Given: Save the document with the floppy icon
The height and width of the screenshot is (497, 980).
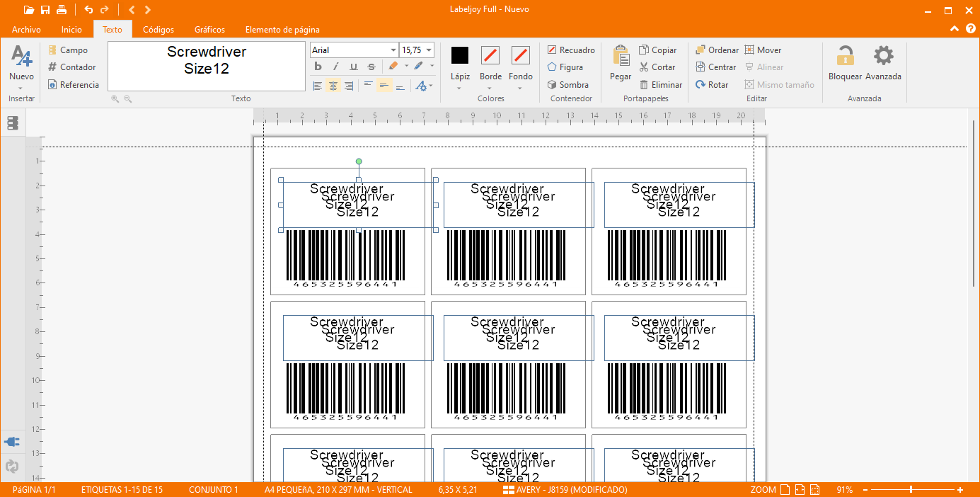Looking at the screenshot, I should pyautogui.click(x=45, y=10).
